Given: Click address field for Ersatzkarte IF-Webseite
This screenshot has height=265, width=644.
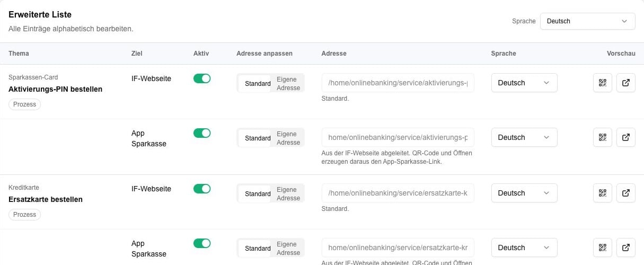Looking at the screenshot, I should coord(398,193).
